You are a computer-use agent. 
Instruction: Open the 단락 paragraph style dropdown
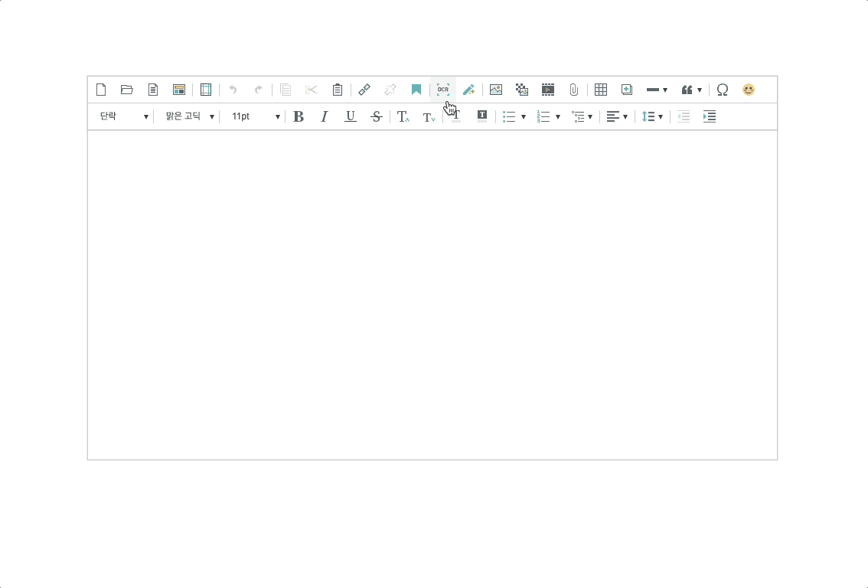[123, 116]
